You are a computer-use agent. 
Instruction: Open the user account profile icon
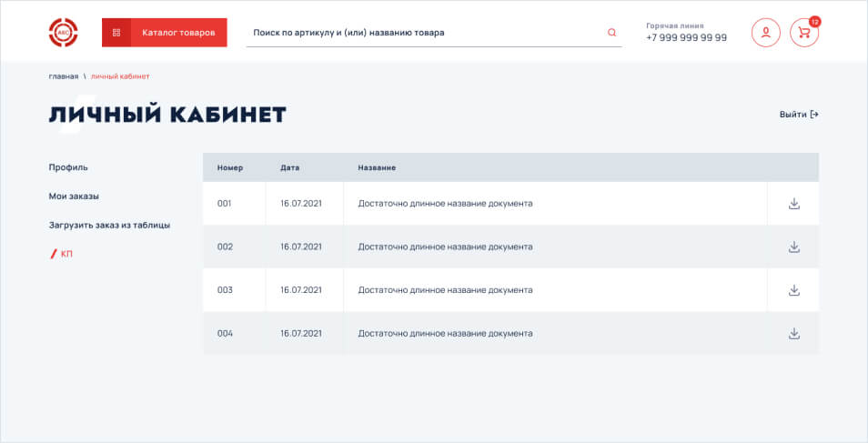[765, 33]
